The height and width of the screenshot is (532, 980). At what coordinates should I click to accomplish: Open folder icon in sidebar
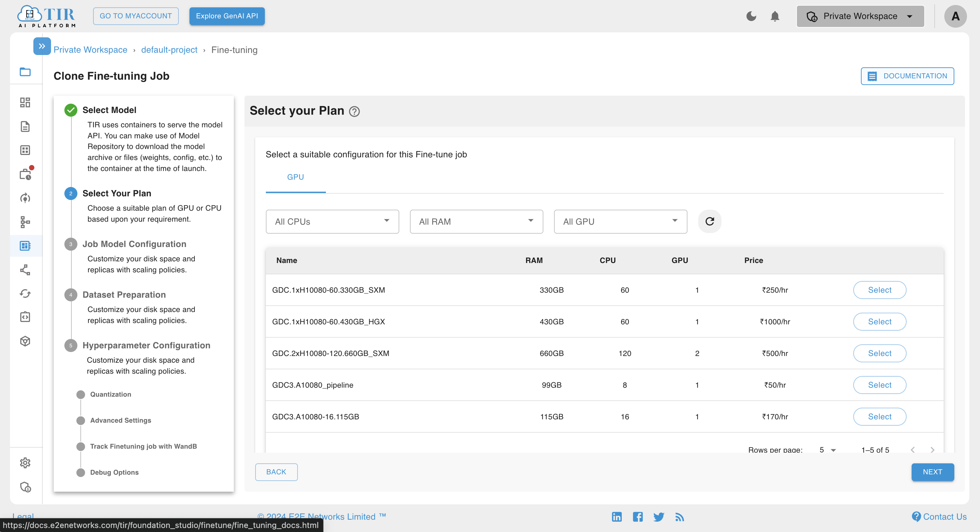pos(25,71)
